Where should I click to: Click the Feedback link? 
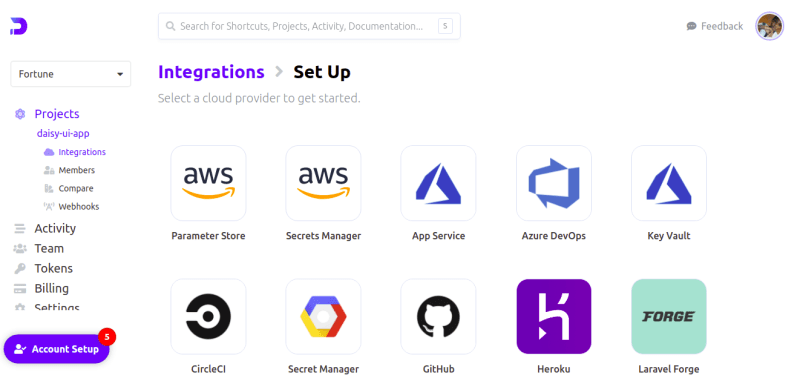click(722, 26)
